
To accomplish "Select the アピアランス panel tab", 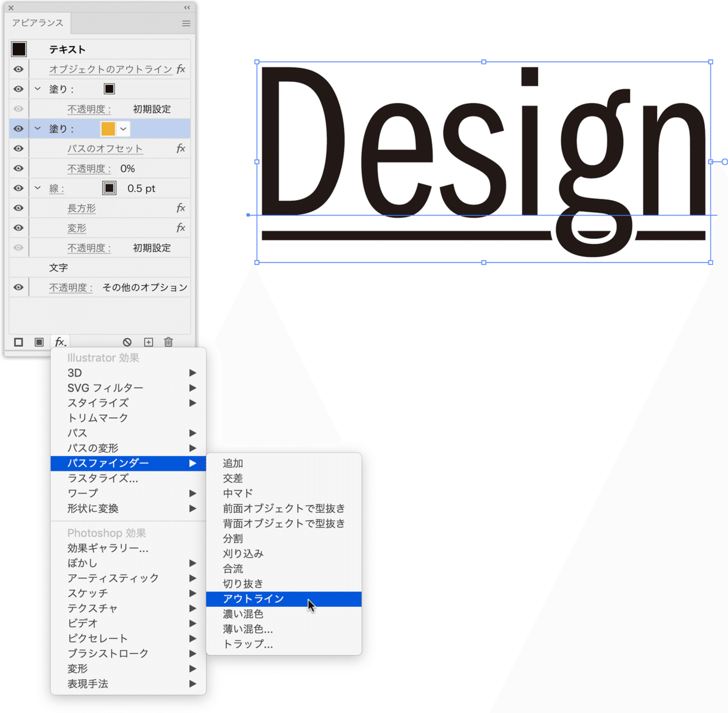I will click(38, 23).
